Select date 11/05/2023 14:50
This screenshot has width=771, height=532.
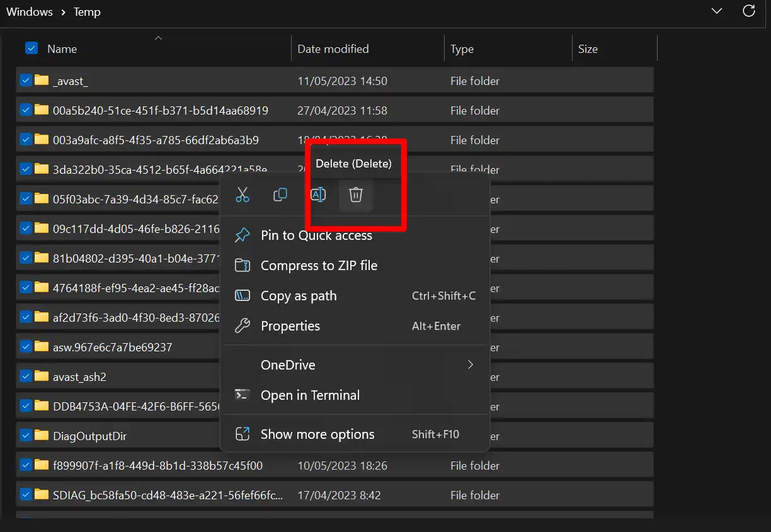[342, 81]
